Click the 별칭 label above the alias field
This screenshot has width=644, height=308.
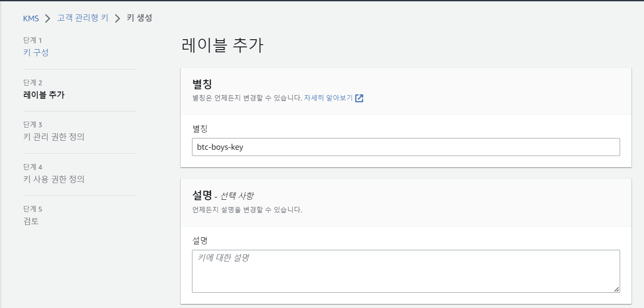pos(200,129)
